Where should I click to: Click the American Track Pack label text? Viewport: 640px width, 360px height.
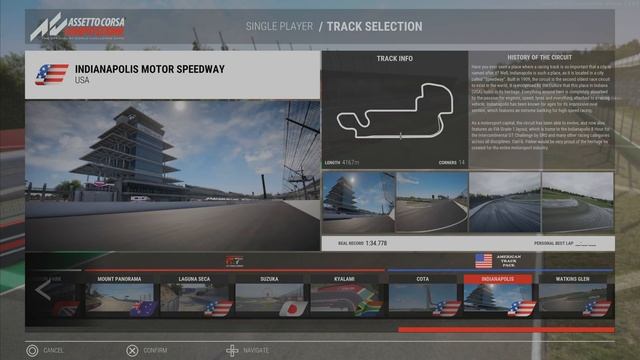click(509, 261)
